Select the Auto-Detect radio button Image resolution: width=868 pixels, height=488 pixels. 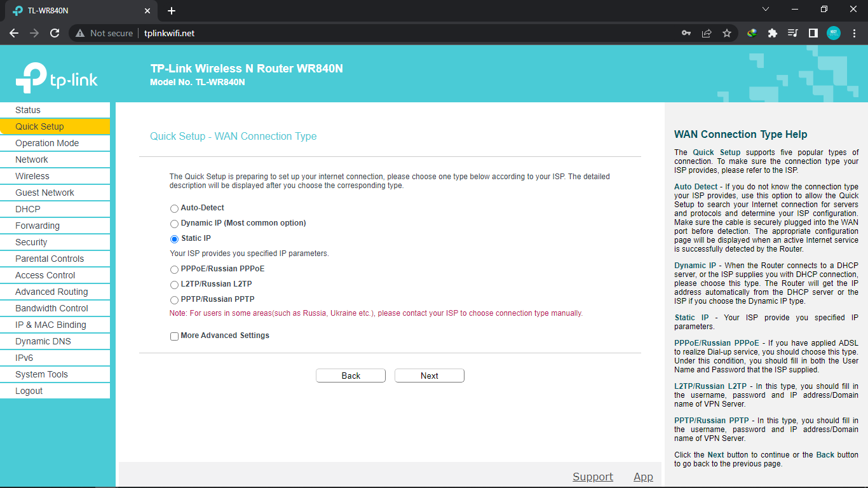click(174, 208)
